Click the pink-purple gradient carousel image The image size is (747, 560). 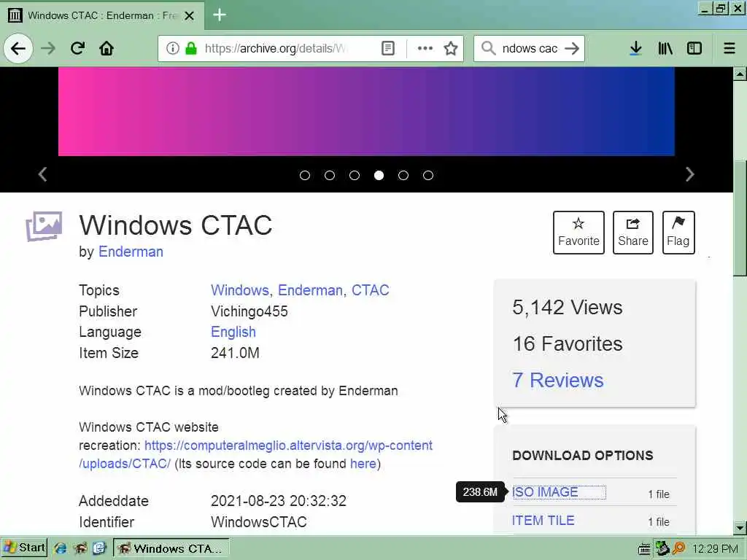(366, 112)
